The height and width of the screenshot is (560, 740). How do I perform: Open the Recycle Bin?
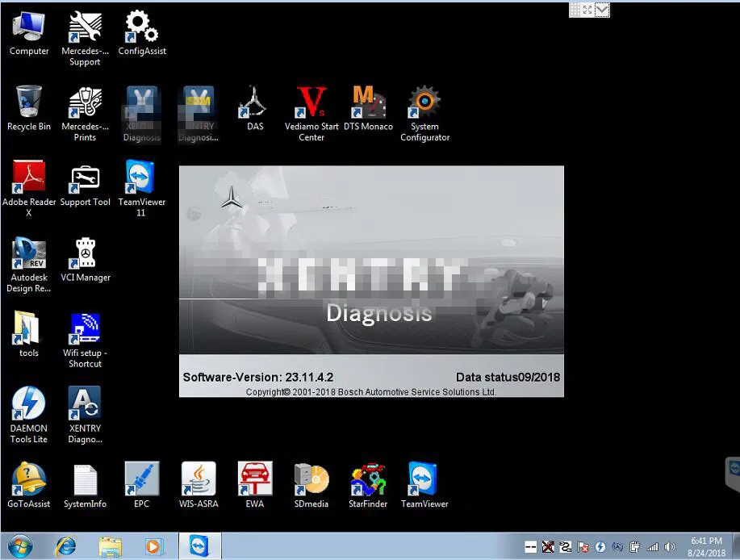point(29,108)
